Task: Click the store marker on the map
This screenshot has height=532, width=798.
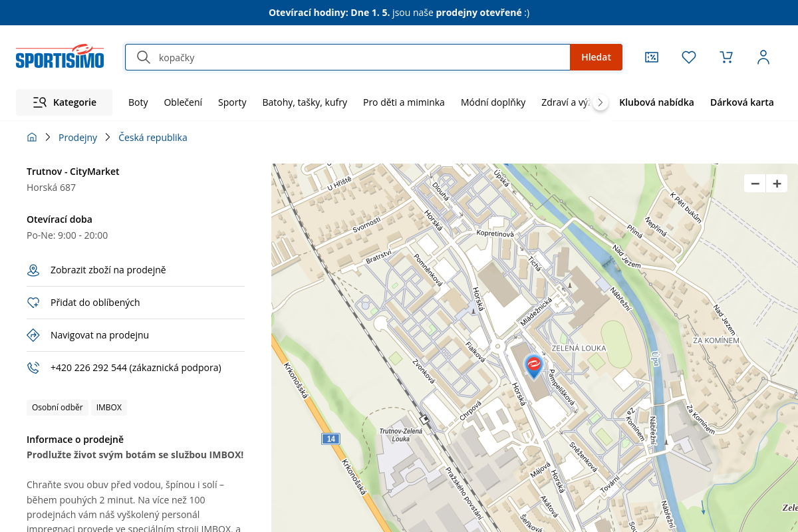Action: (x=533, y=366)
